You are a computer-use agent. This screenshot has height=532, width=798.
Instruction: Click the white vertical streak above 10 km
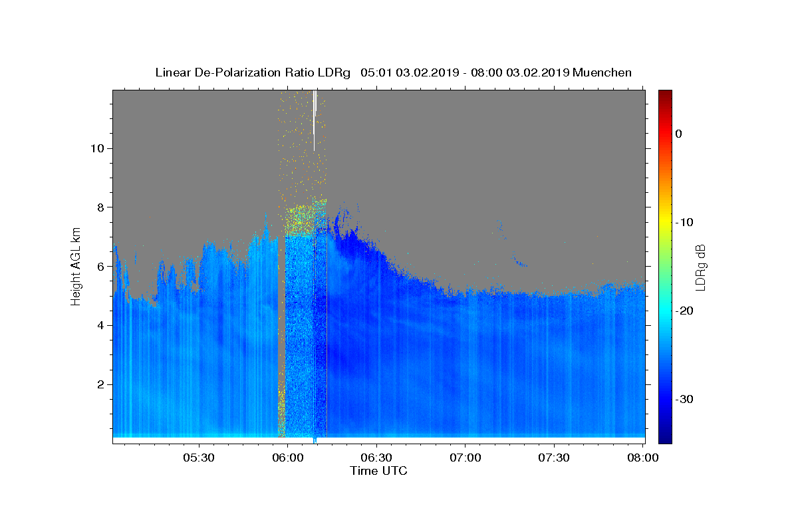click(315, 120)
